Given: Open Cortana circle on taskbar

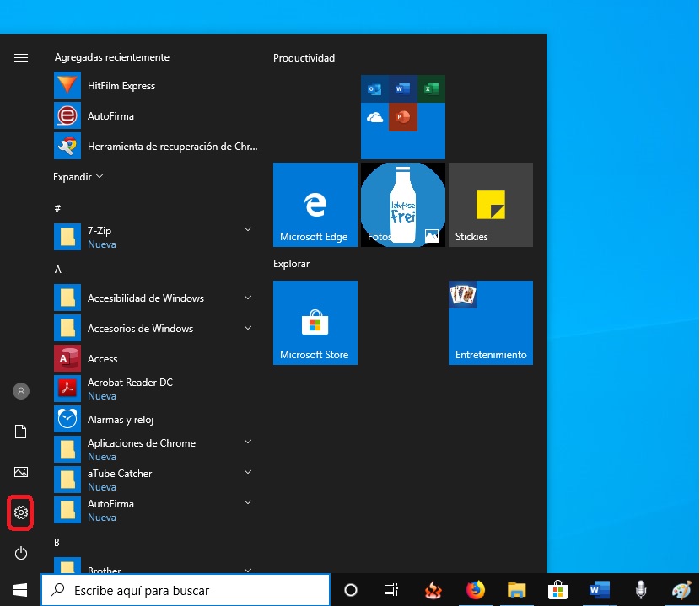Looking at the screenshot, I should (351, 590).
